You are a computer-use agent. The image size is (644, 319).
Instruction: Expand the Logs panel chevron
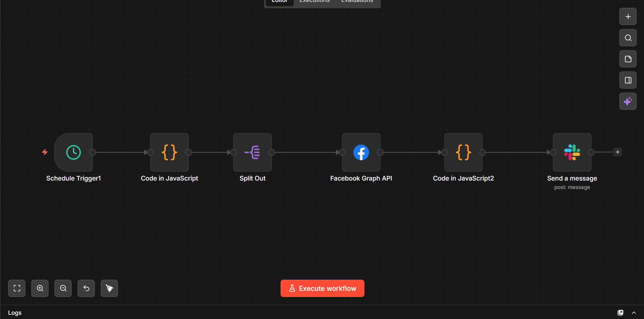tap(634, 313)
